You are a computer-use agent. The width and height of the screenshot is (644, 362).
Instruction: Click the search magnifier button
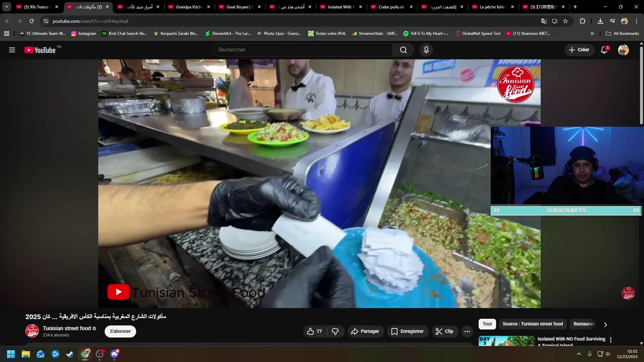point(404,50)
